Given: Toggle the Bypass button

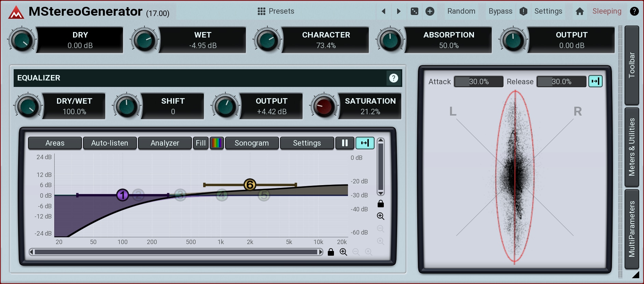Looking at the screenshot, I should pyautogui.click(x=500, y=11).
